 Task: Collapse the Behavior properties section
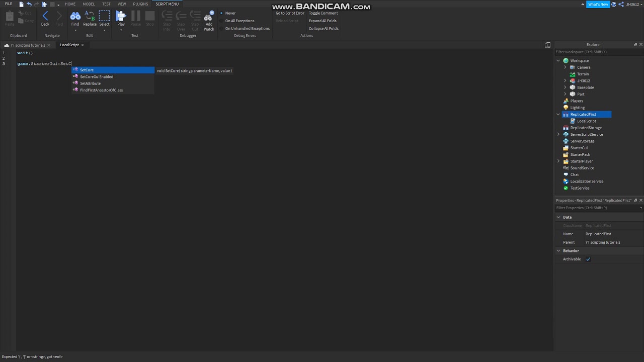coord(558,251)
